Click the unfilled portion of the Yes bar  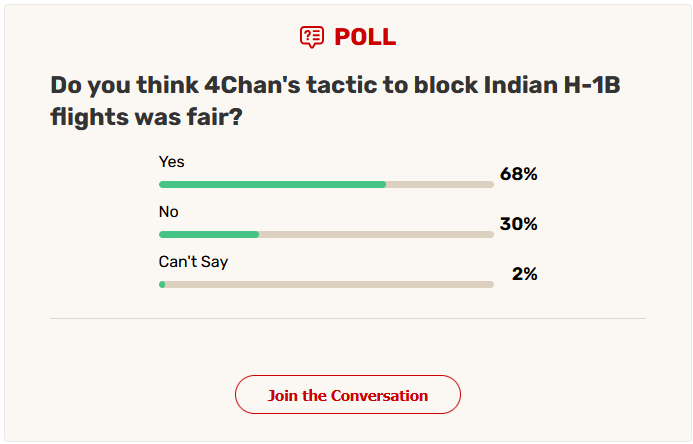point(440,185)
